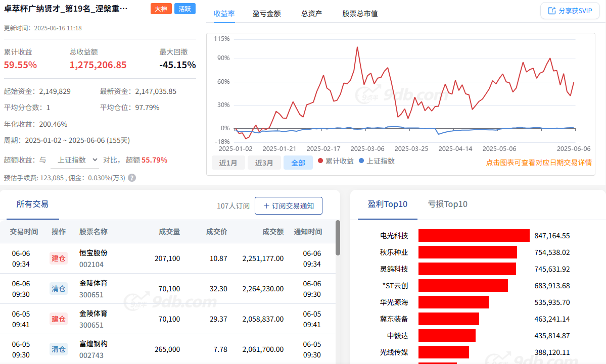The height and width of the screenshot is (364, 606).
Task: Click the 清仓 tag for 金陵体育 at 32.30
Action: (58, 289)
